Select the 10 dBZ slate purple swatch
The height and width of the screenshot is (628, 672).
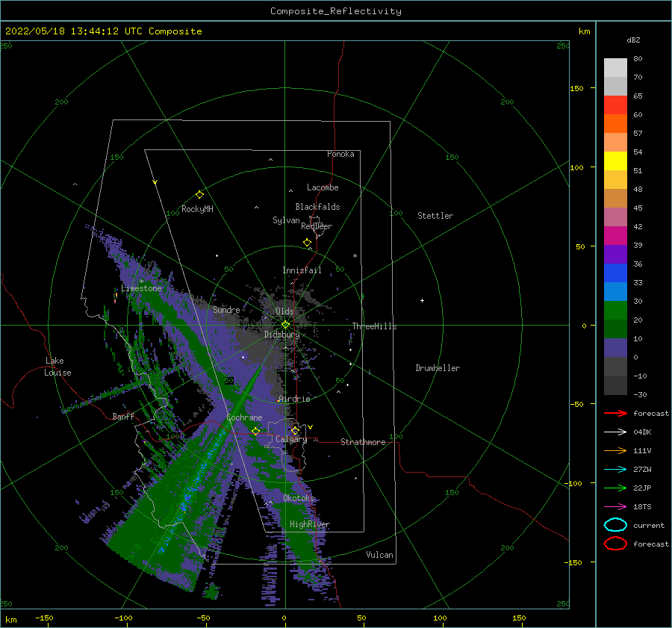(x=615, y=348)
